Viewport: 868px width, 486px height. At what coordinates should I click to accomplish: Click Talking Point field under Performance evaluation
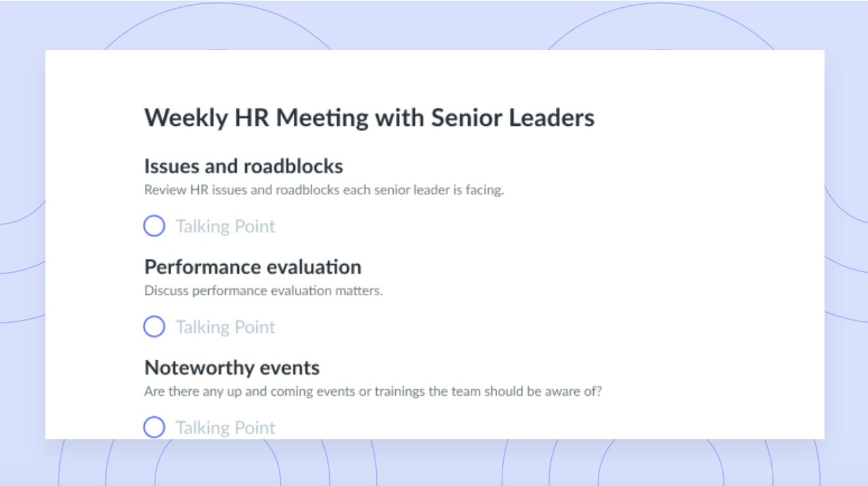(x=225, y=327)
